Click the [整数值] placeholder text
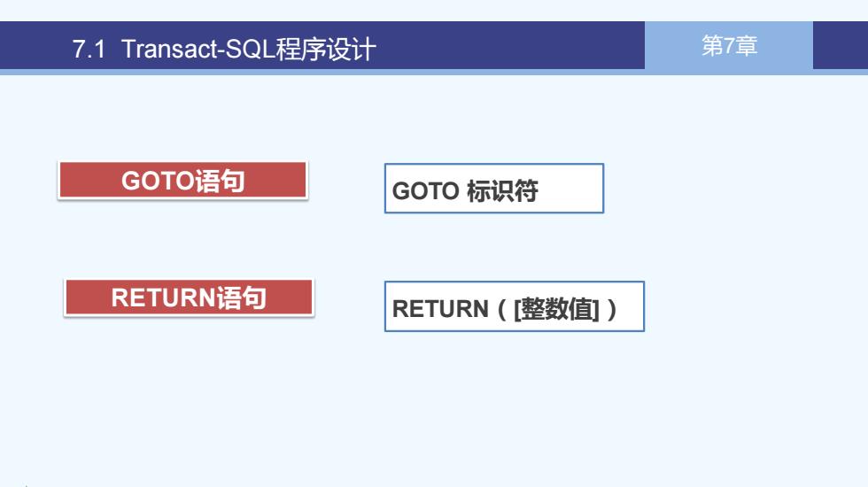Viewport: 868px width, 487px height. [x=556, y=309]
